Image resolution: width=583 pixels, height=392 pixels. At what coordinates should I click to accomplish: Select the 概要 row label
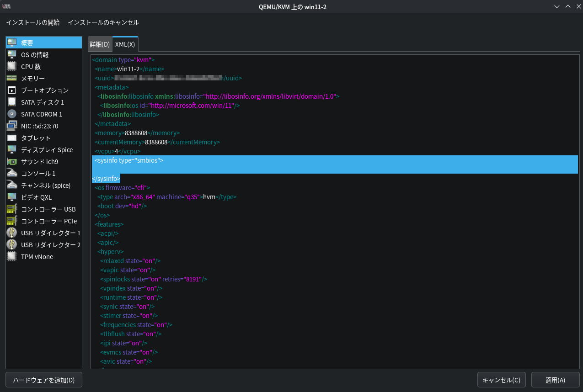pos(27,43)
